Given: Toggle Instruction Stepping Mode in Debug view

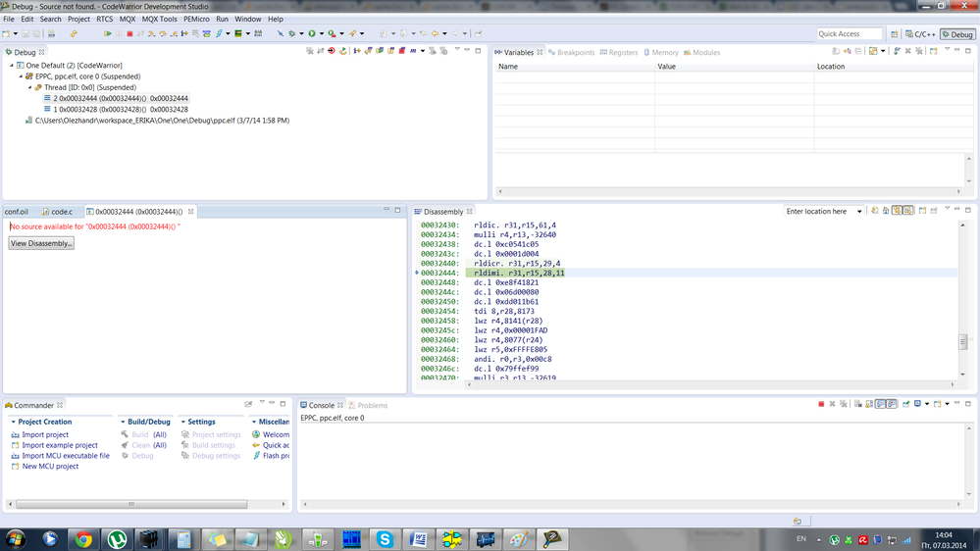Looking at the screenshot, I should click(x=357, y=51).
